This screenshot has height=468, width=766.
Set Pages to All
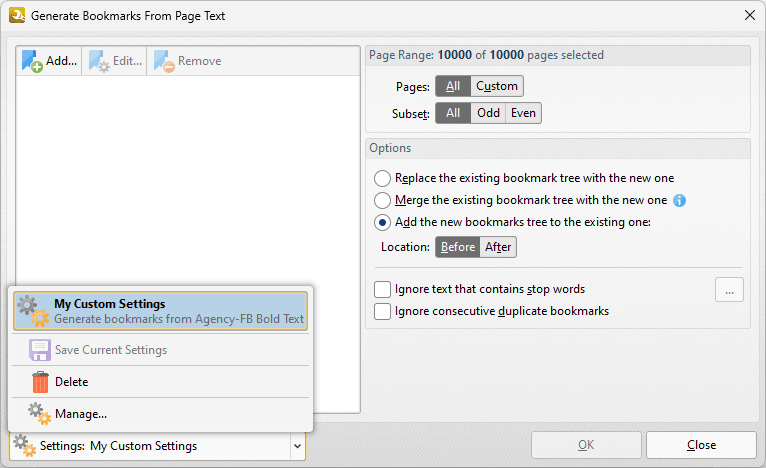453,86
